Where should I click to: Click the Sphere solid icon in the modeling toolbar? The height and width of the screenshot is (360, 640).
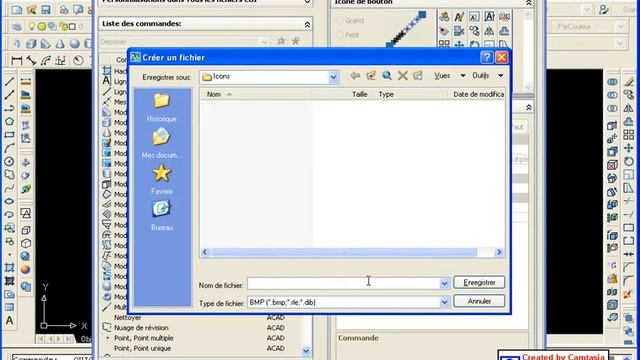click(75, 43)
